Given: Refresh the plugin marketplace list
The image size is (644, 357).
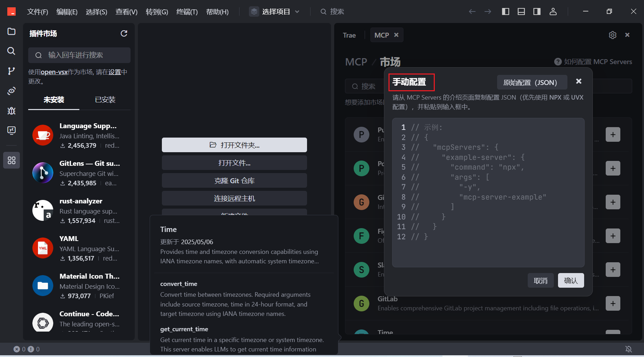Looking at the screenshot, I should (124, 33).
